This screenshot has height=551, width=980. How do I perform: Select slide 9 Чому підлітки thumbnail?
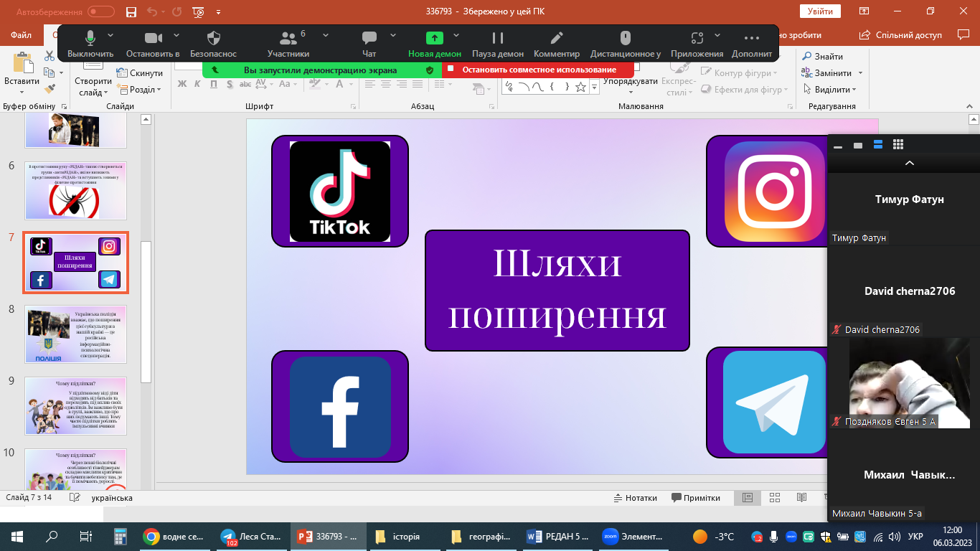[x=76, y=405]
